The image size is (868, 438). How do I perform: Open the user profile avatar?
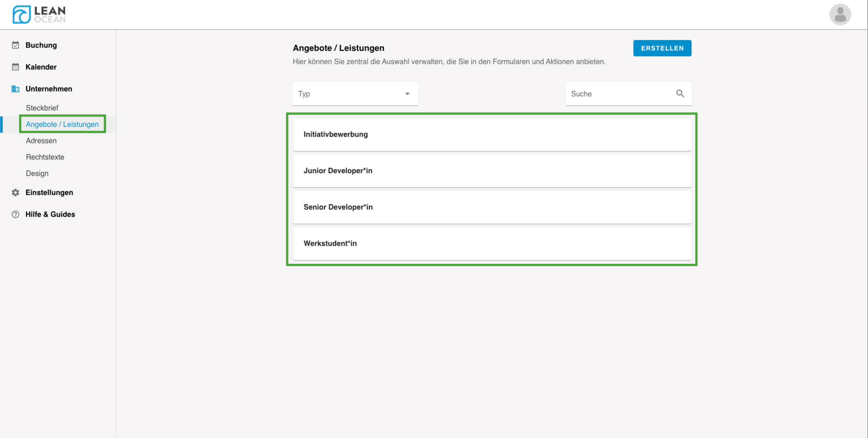point(840,14)
